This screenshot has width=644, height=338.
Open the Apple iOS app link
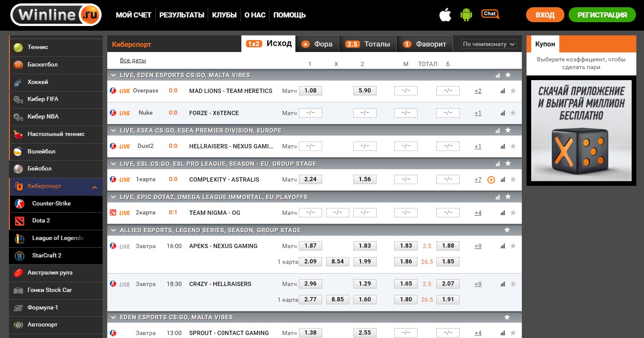[445, 15]
